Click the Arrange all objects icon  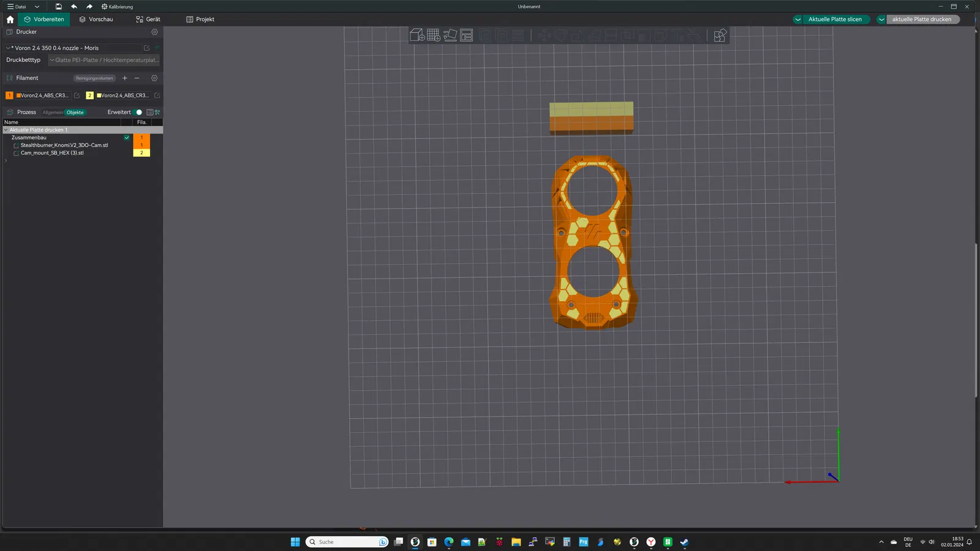click(467, 35)
